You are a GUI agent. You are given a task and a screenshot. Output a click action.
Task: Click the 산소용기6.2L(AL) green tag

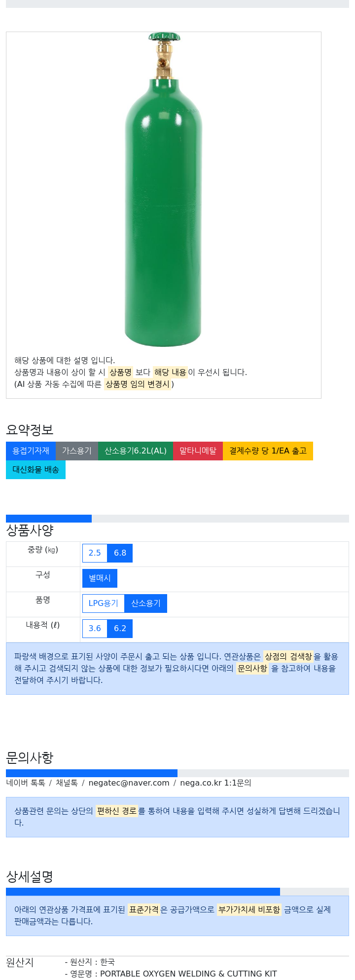click(x=136, y=451)
